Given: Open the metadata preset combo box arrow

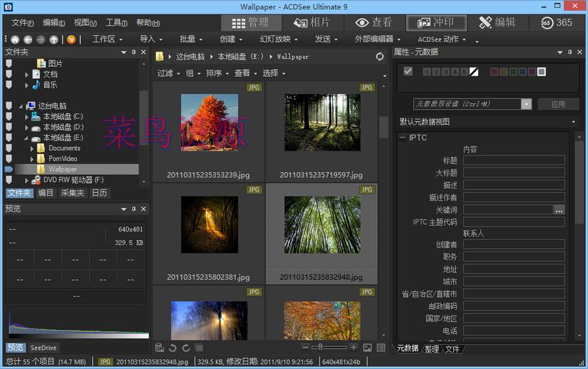Looking at the screenshot, I should tap(526, 104).
